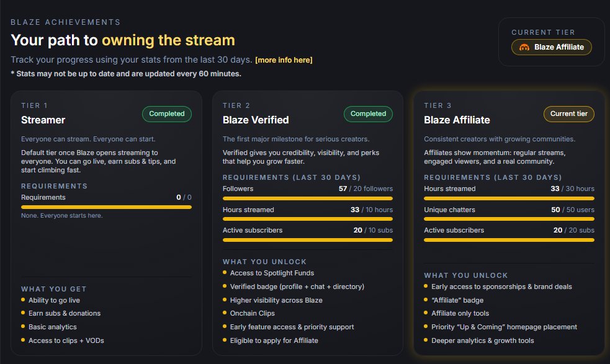This screenshot has width=610, height=364.
Task: Click 'The first major milestone for serious creators.'
Action: (296, 139)
